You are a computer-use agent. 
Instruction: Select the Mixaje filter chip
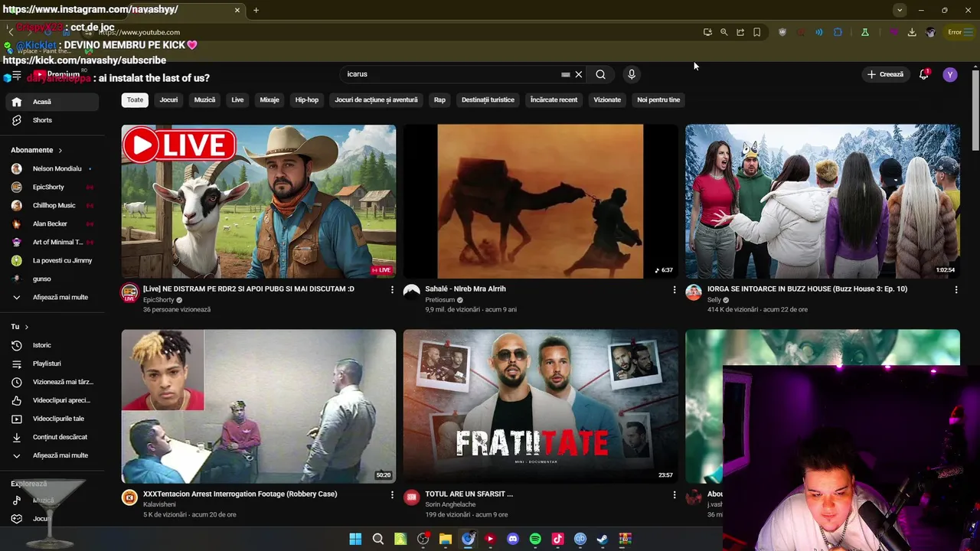(x=269, y=99)
